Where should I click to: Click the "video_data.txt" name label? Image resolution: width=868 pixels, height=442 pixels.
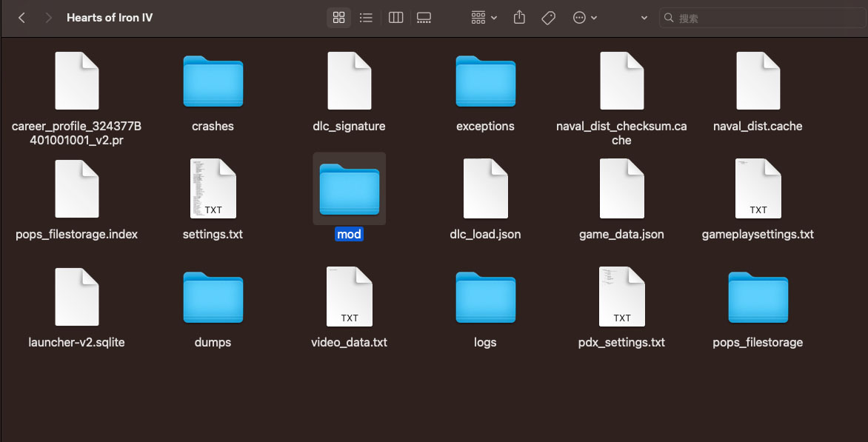click(350, 343)
